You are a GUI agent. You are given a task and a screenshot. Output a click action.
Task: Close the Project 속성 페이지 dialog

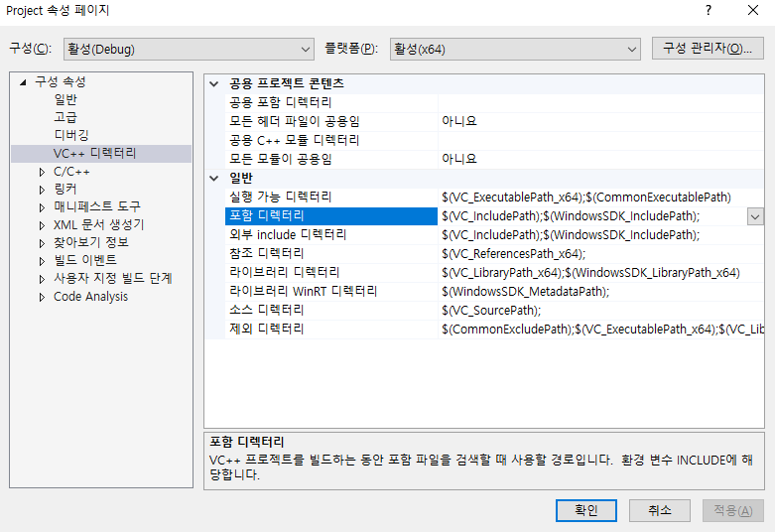click(x=753, y=10)
